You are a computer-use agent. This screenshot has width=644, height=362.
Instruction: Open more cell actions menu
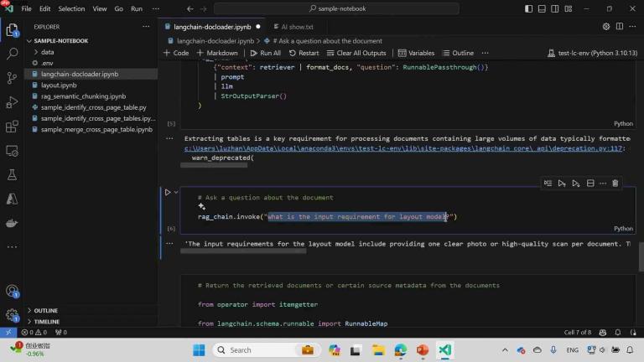(x=603, y=183)
